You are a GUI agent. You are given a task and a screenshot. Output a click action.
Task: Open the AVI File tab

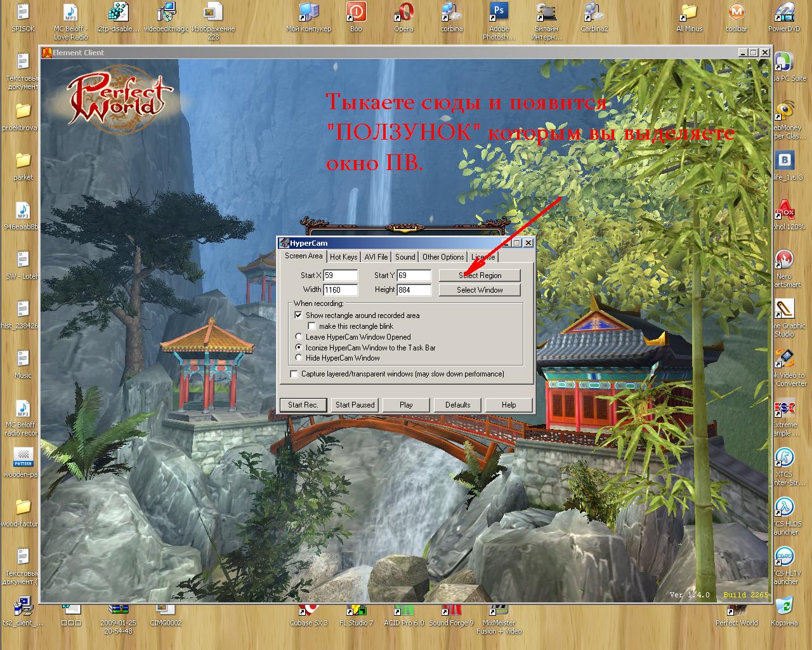[376, 257]
